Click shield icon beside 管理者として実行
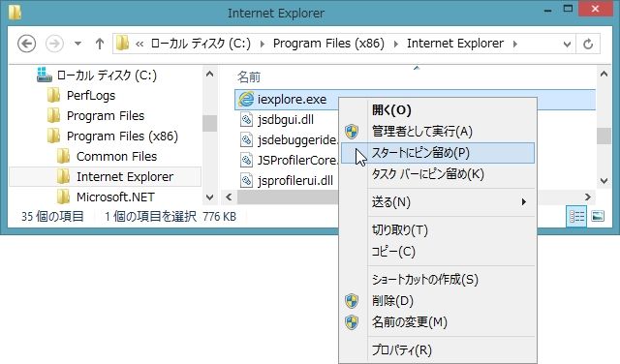 [352, 132]
